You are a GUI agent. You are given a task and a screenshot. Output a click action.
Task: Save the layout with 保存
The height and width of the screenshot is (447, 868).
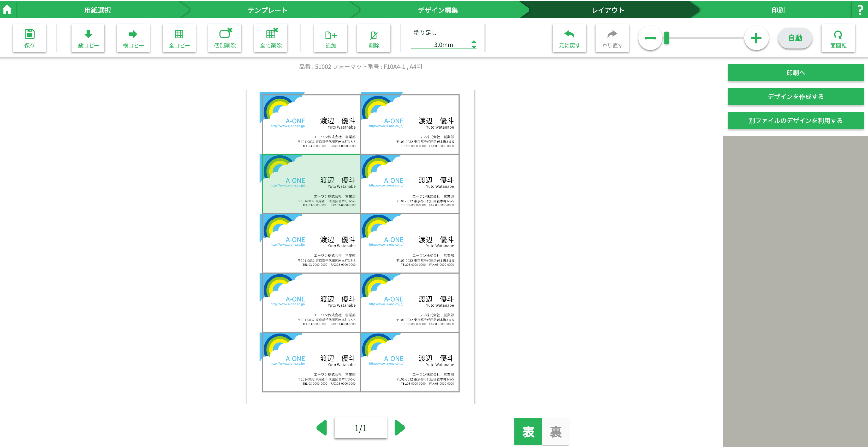(30, 38)
